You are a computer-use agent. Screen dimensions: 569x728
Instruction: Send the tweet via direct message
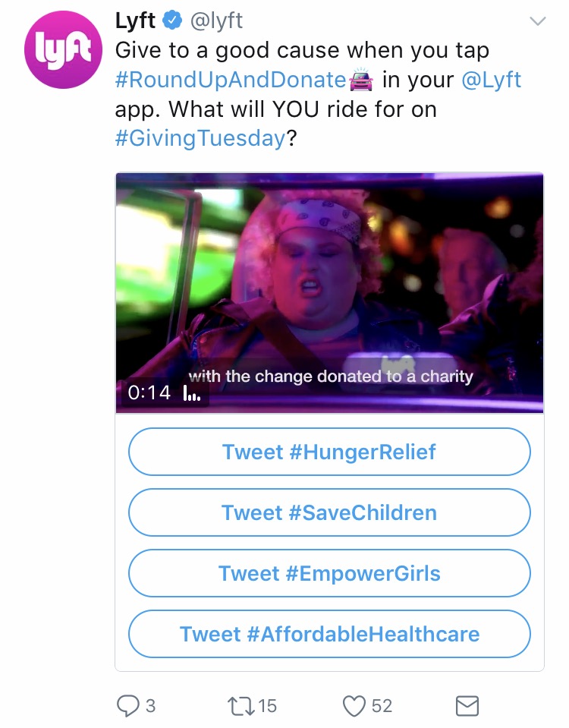pyautogui.click(x=467, y=706)
